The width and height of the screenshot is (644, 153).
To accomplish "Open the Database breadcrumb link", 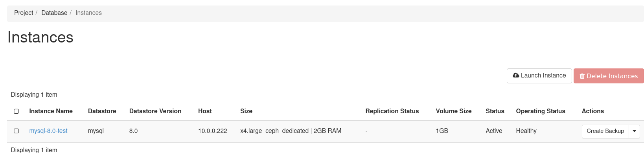I will point(54,13).
